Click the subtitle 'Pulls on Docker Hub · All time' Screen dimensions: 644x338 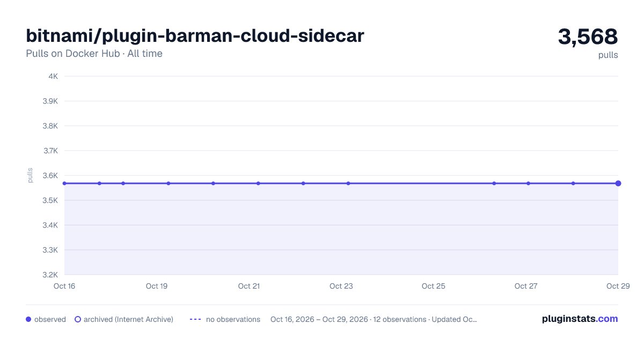[x=94, y=54]
